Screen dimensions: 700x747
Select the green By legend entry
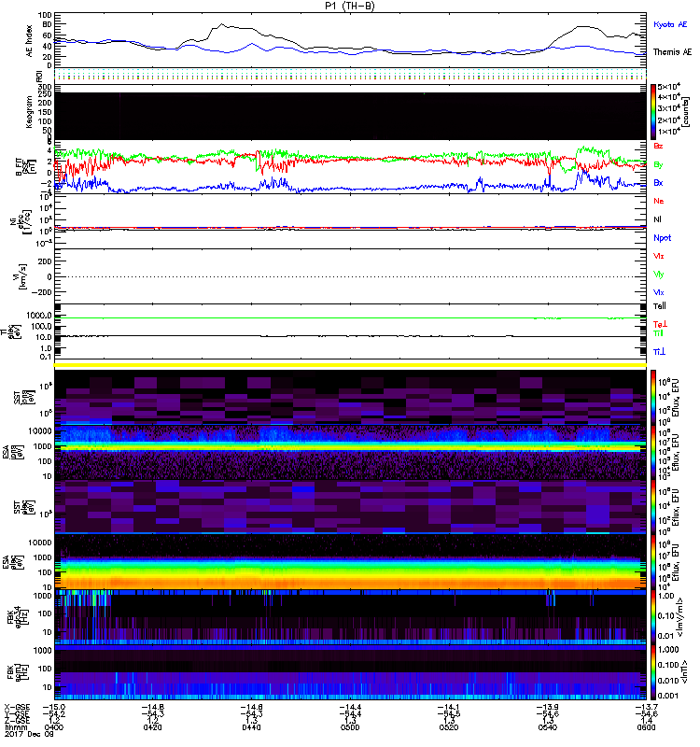pos(659,164)
